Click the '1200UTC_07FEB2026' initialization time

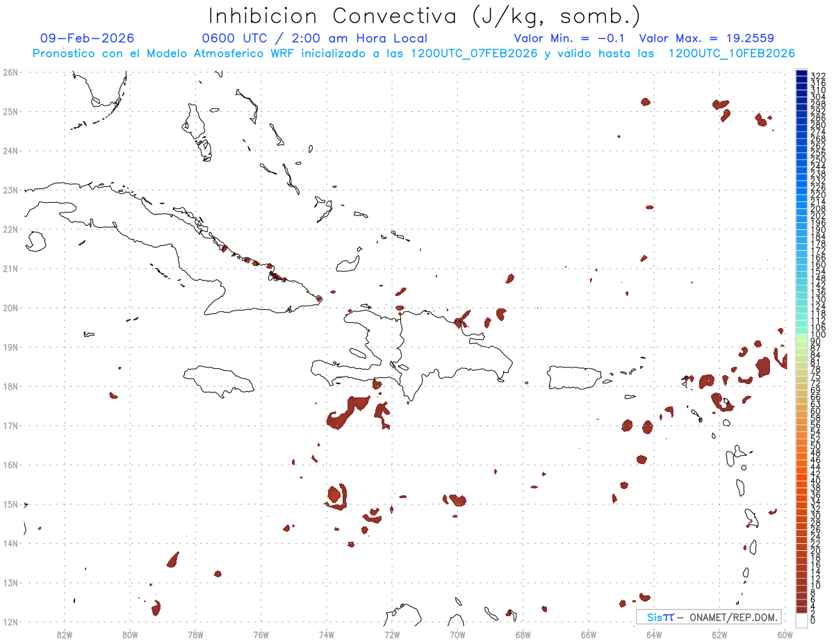(x=474, y=53)
